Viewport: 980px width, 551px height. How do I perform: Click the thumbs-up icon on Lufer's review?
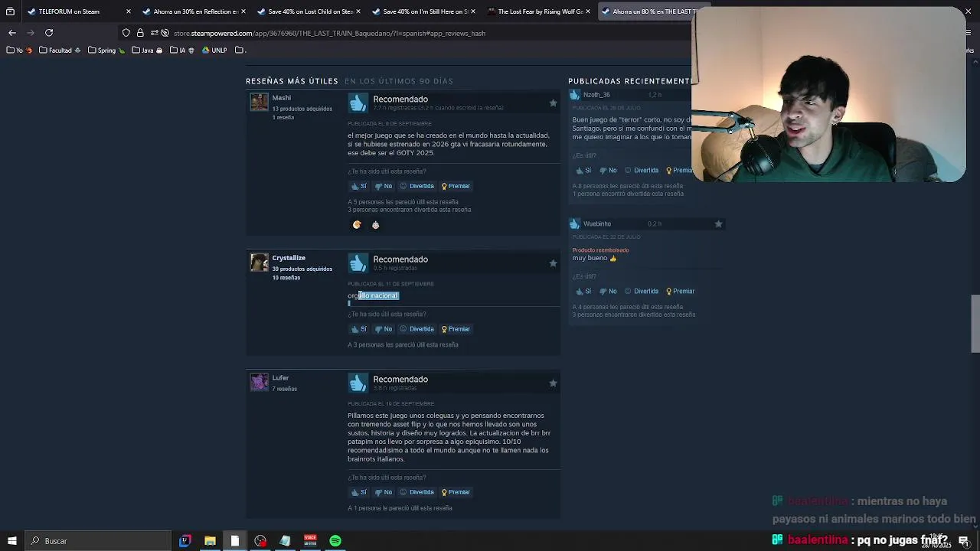358,383
